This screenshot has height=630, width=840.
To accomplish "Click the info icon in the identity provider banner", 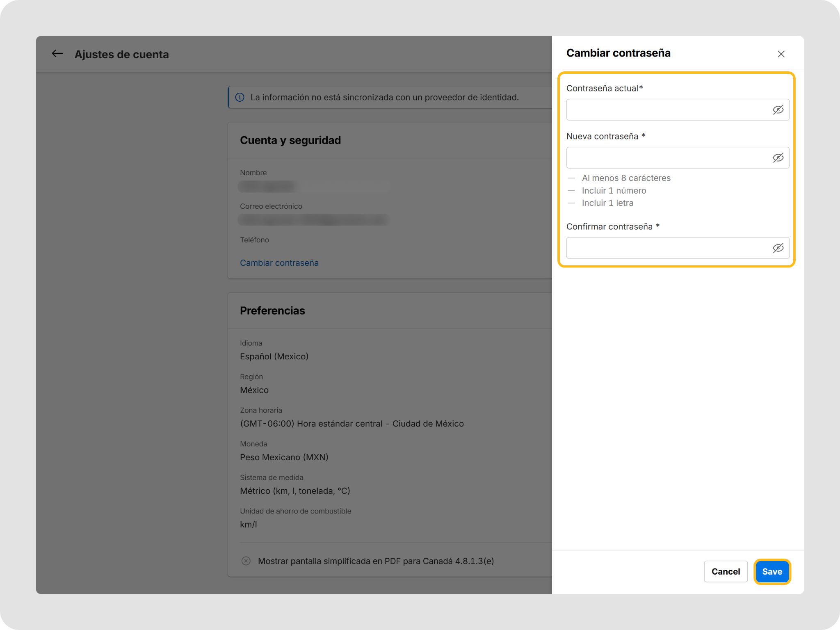I will pyautogui.click(x=240, y=97).
